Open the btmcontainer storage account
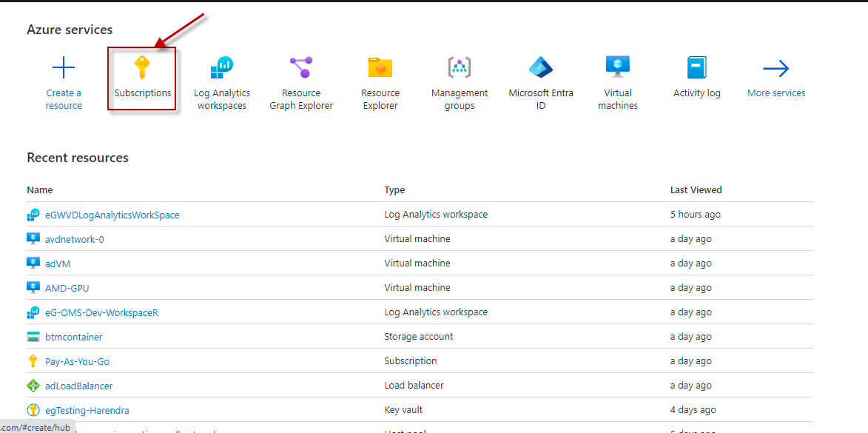Viewport: 868px width, 433px height. [73, 337]
